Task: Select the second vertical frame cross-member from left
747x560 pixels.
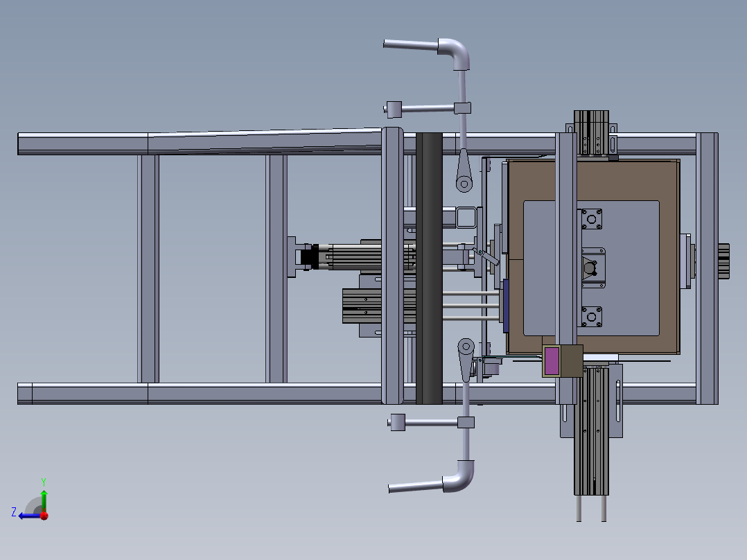Action: pos(276,268)
